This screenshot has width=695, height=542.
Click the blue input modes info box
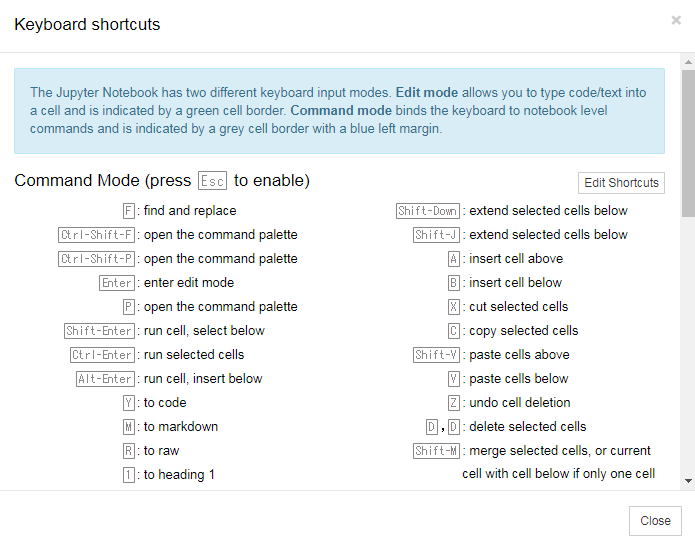(x=339, y=111)
